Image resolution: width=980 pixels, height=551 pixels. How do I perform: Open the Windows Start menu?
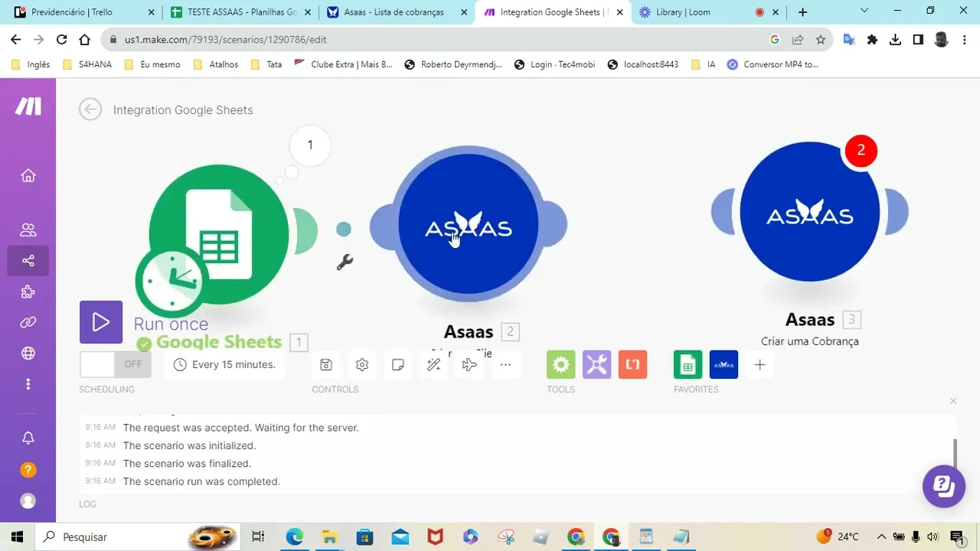[x=17, y=536]
